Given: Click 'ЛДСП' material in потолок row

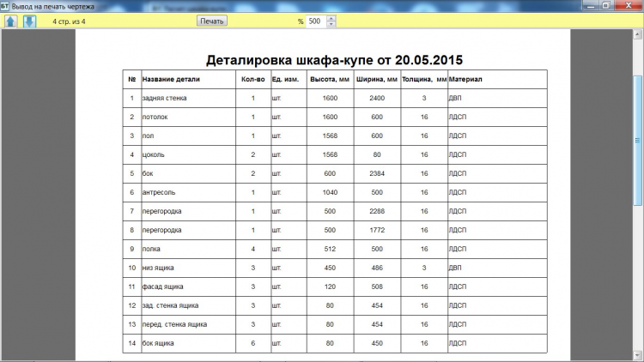Looking at the screenshot, I should (x=458, y=117).
